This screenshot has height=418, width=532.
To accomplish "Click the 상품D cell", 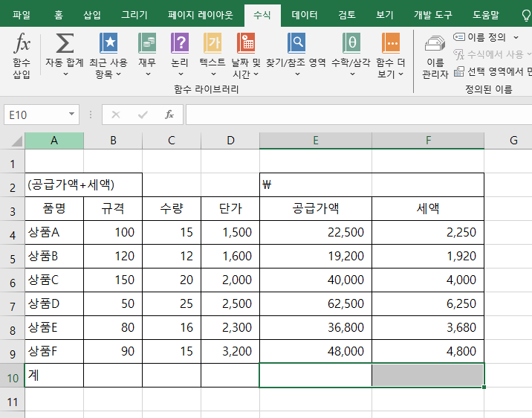I will pos(54,303).
